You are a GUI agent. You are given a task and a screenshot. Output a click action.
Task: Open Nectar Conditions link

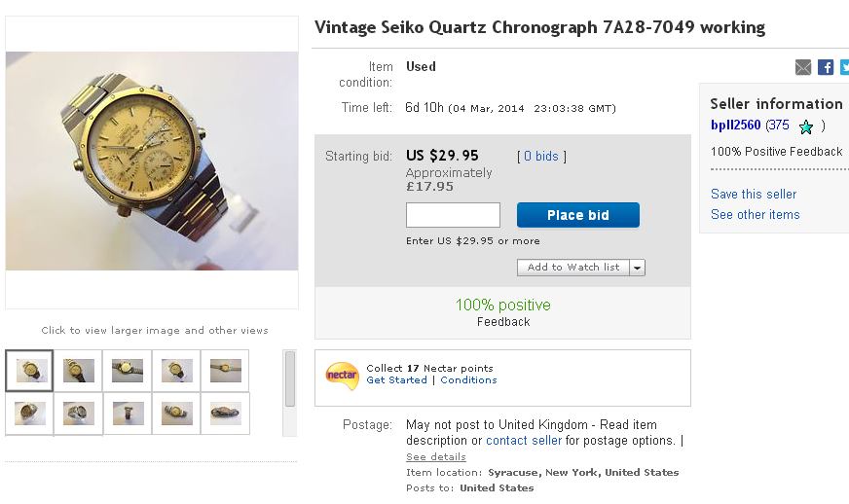[468, 380]
